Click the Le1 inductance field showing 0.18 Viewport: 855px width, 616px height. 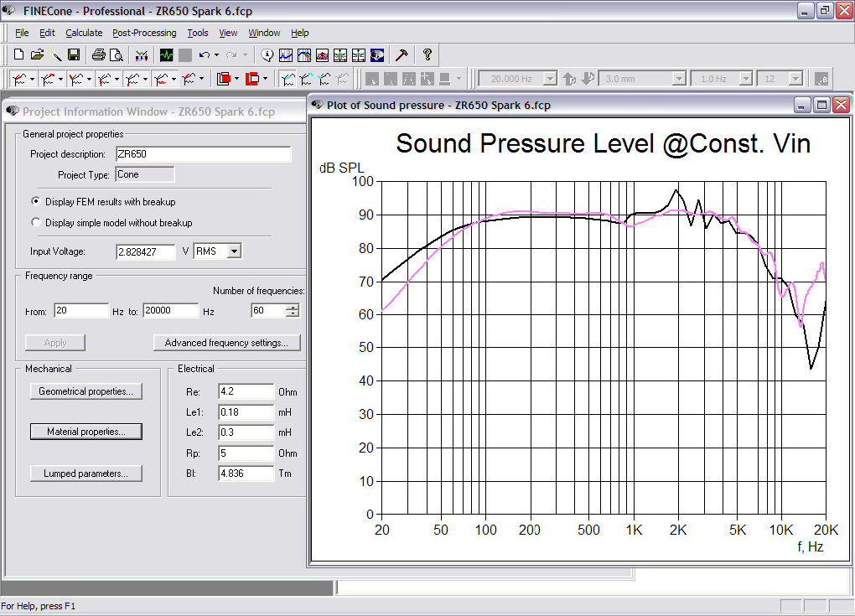246,412
